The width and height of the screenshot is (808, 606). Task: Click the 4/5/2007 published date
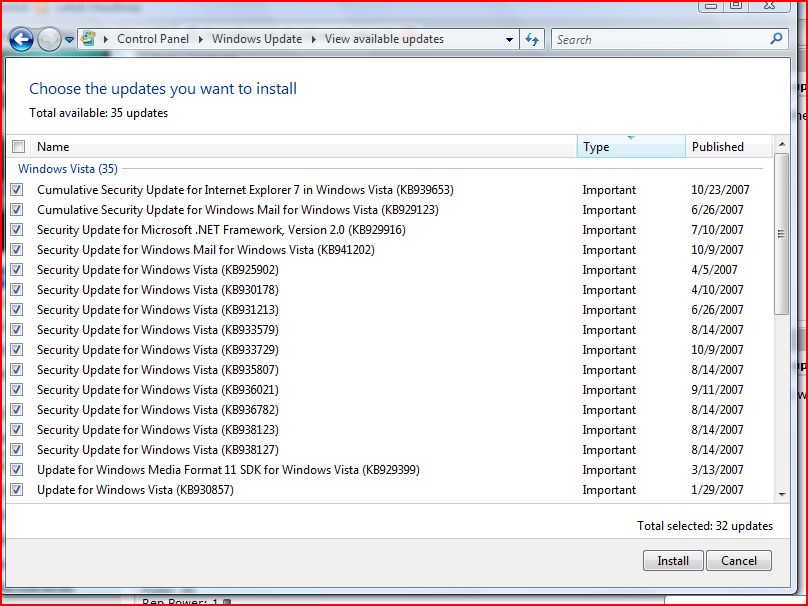714,270
